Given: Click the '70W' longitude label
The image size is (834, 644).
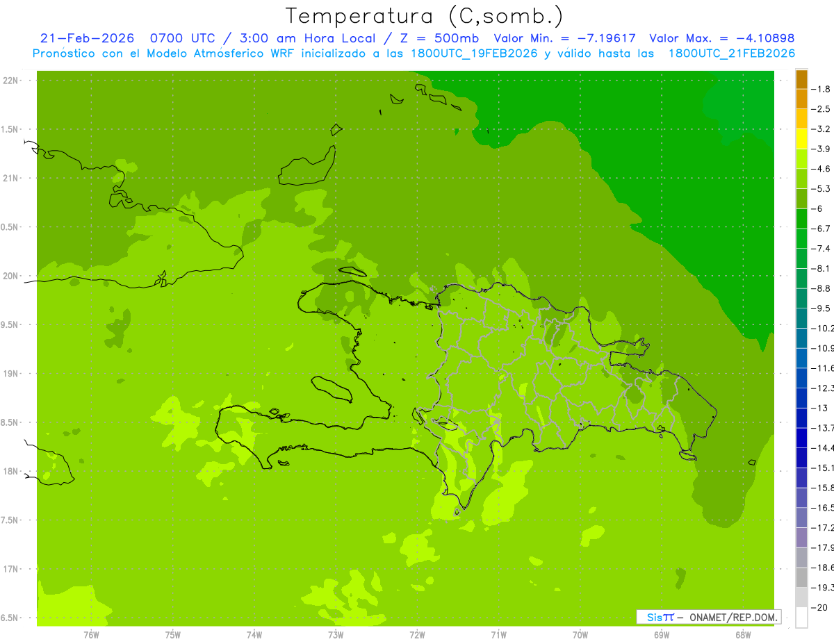Looking at the screenshot, I should pyautogui.click(x=580, y=635).
